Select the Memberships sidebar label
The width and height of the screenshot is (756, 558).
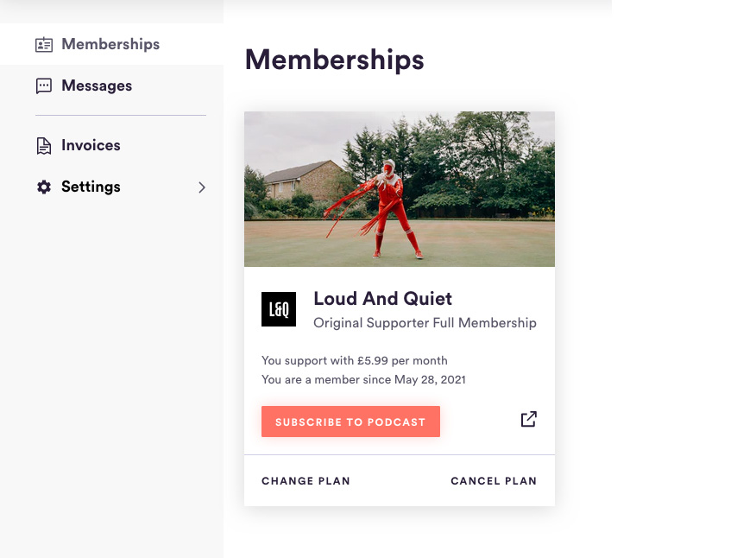110,44
